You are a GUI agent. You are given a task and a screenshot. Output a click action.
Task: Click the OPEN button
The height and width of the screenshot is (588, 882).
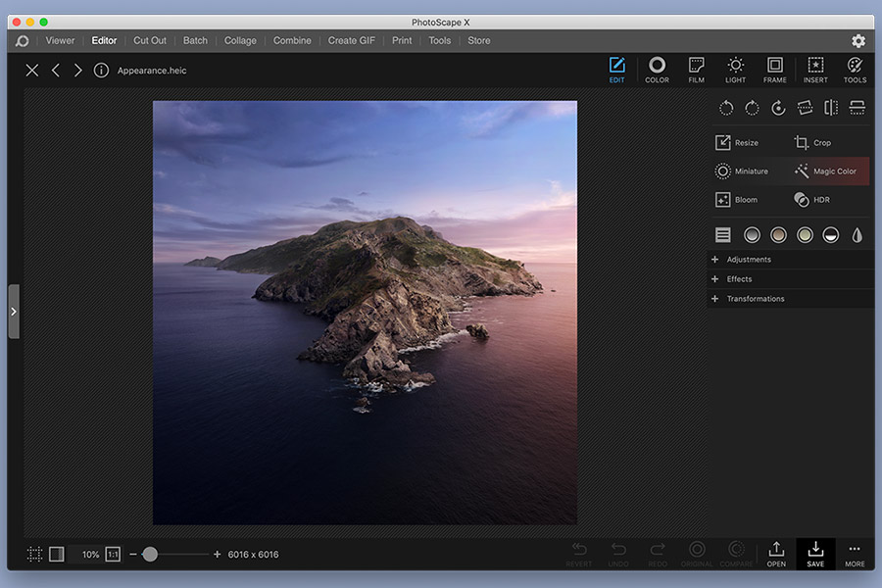point(776,555)
